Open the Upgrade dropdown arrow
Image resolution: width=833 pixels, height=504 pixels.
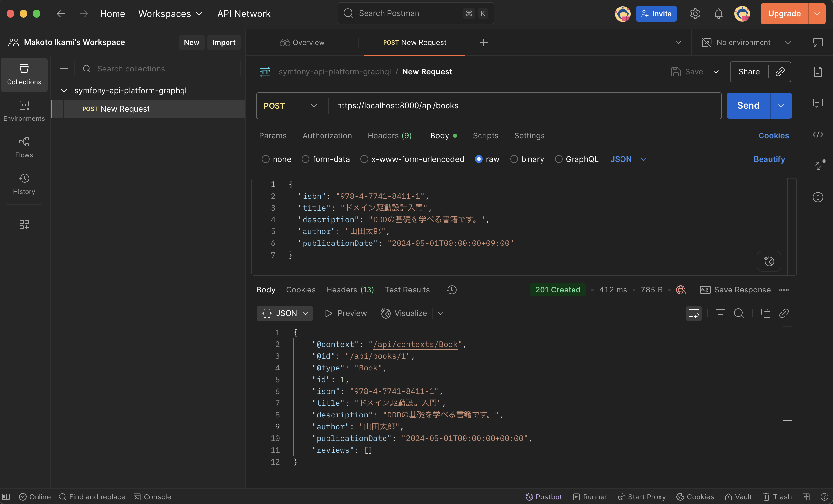point(817,13)
